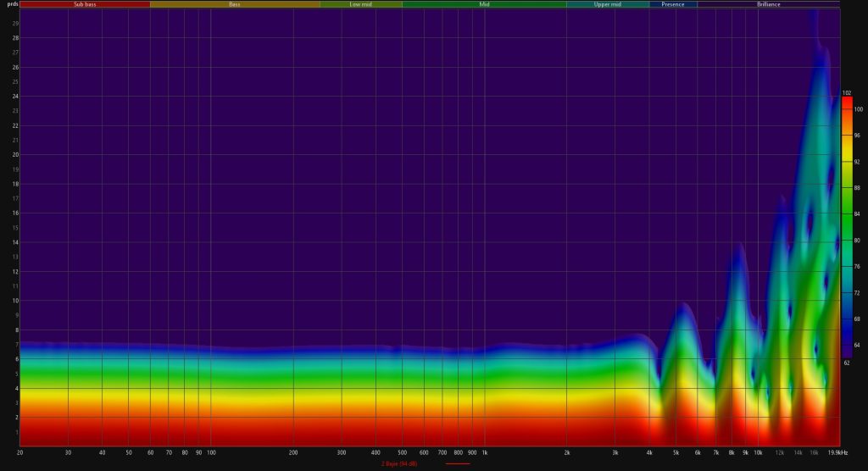Click the 20 Hz frequency axis label
The width and height of the screenshot is (868, 471).
pos(19,453)
